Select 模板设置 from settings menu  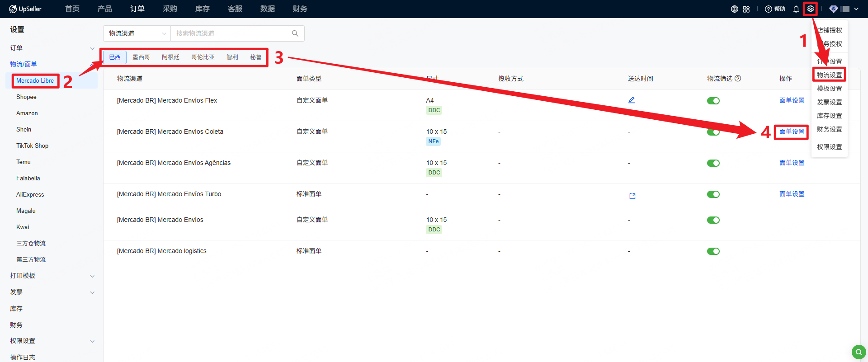(x=829, y=89)
